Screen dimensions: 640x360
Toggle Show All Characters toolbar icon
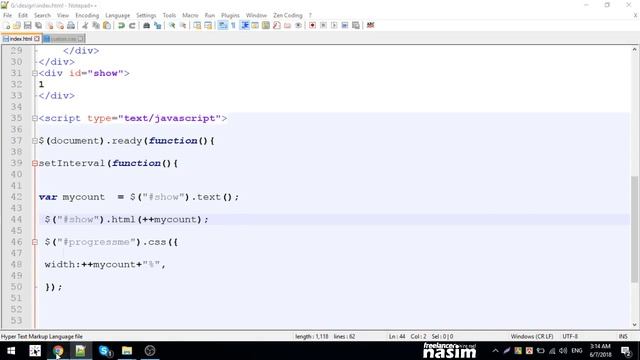coord(233,25)
